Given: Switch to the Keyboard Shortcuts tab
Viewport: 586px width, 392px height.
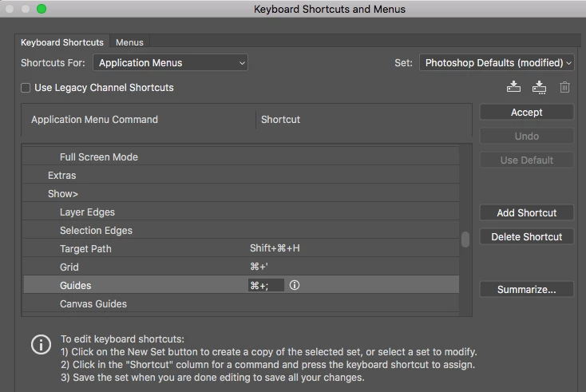Looking at the screenshot, I should [x=62, y=42].
